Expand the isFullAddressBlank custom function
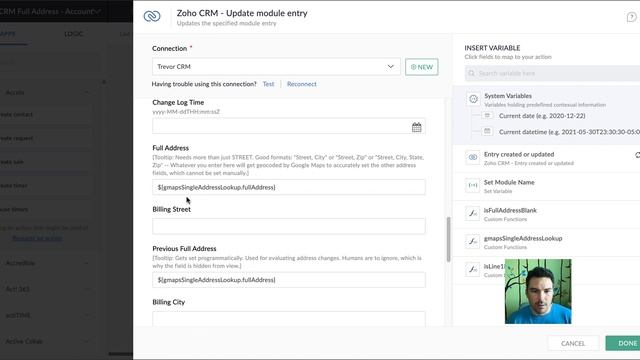Viewport: 640px width, 360px height. tap(546, 214)
